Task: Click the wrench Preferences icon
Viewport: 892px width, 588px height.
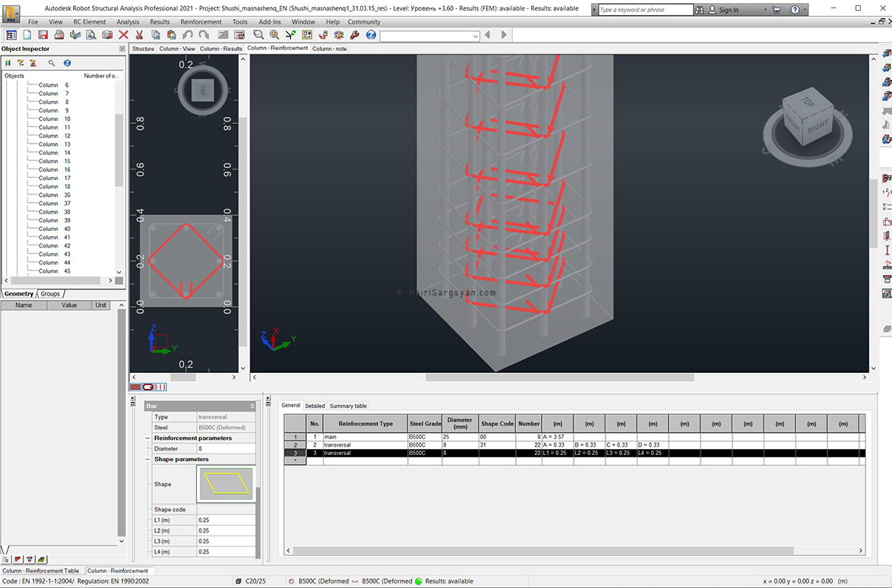Action: pyautogui.click(x=355, y=35)
